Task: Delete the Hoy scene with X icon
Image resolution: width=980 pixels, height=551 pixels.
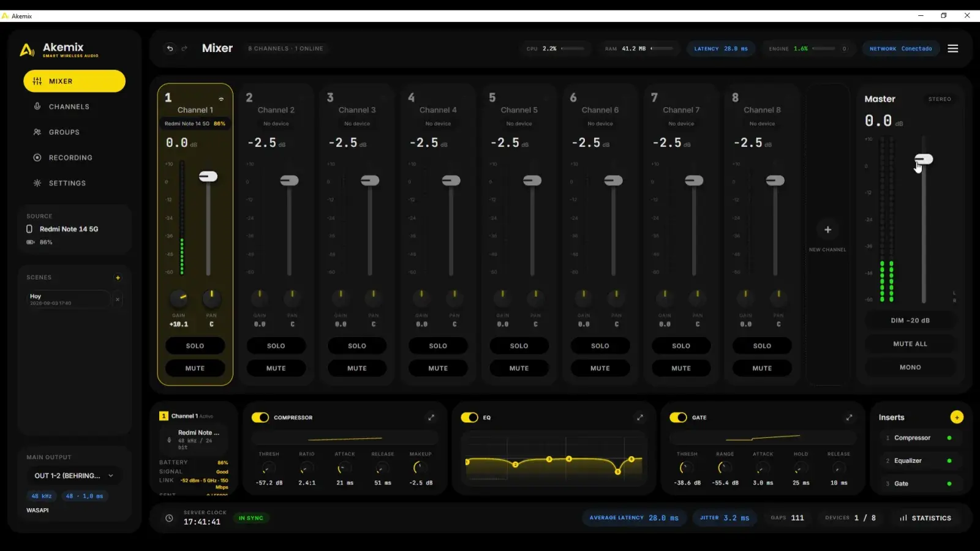Action: [118, 299]
